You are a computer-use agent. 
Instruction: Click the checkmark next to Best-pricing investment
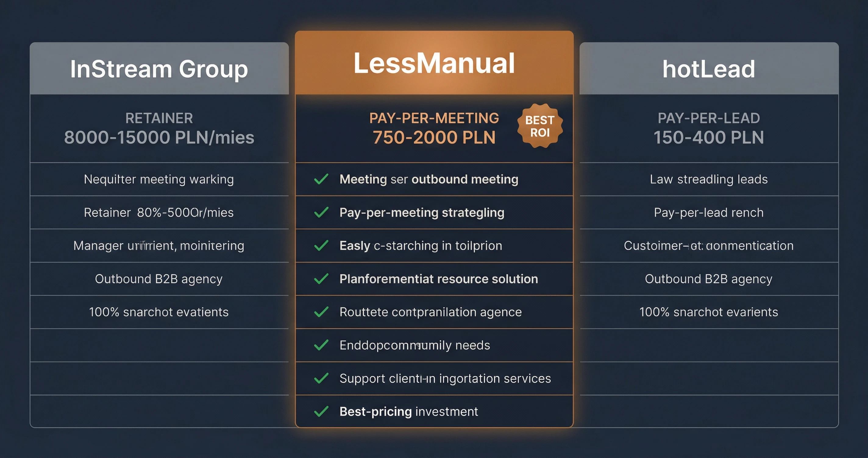pos(321,411)
